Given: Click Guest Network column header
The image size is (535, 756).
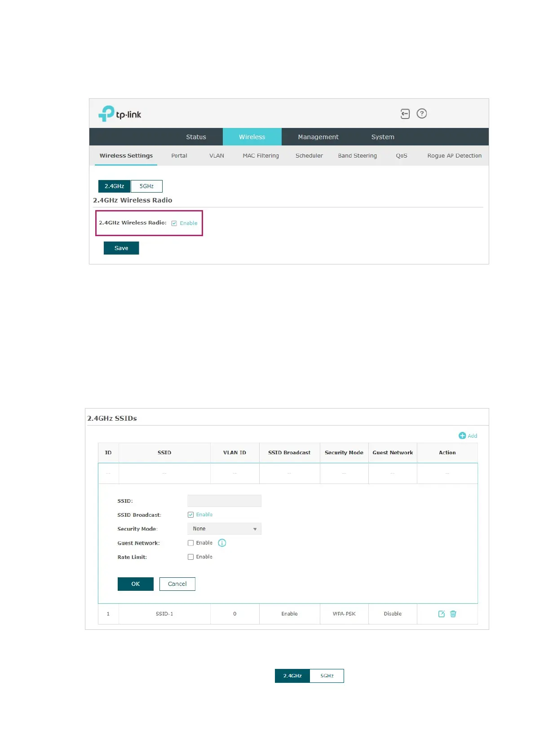Looking at the screenshot, I should pos(393,453).
